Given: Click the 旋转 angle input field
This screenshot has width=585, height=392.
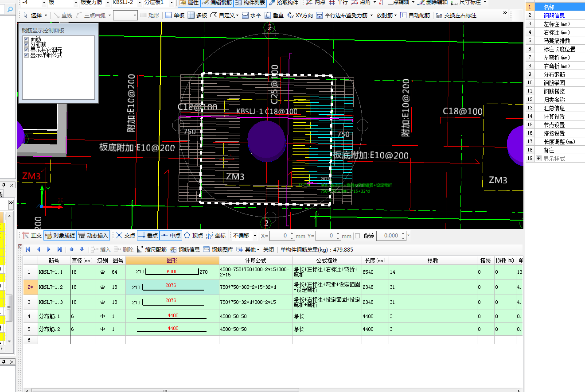Looking at the screenshot, I should 391,236.
